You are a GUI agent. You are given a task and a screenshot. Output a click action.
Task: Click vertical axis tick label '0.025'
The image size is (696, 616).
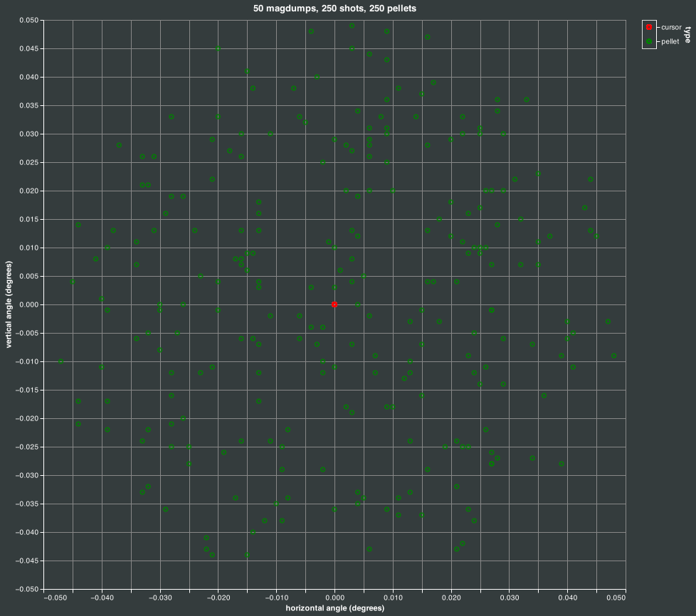(x=29, y=162)
